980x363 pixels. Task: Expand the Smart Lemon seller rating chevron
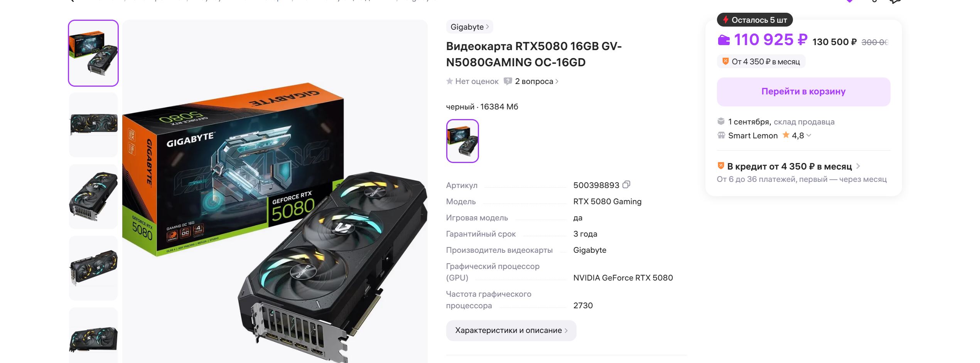click(x=809, y=135)
